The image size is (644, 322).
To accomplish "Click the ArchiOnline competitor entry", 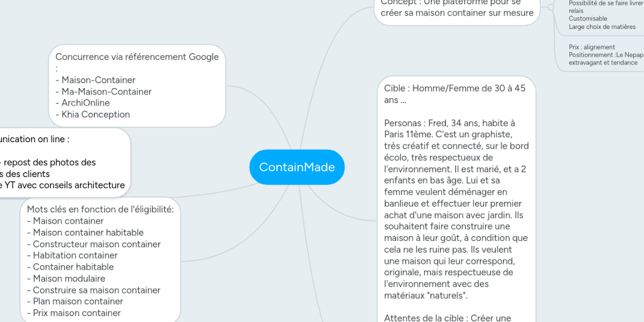I will [x=85, y=103].
